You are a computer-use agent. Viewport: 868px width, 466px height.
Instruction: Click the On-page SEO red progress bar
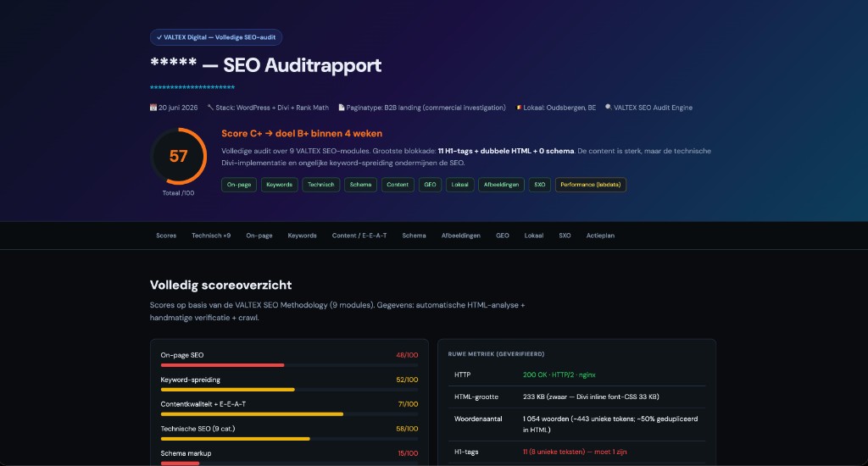tap(223, 365)
